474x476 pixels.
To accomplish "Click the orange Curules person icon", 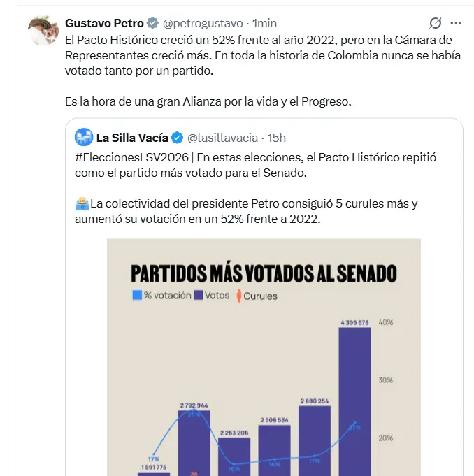I will click(238, 296).
